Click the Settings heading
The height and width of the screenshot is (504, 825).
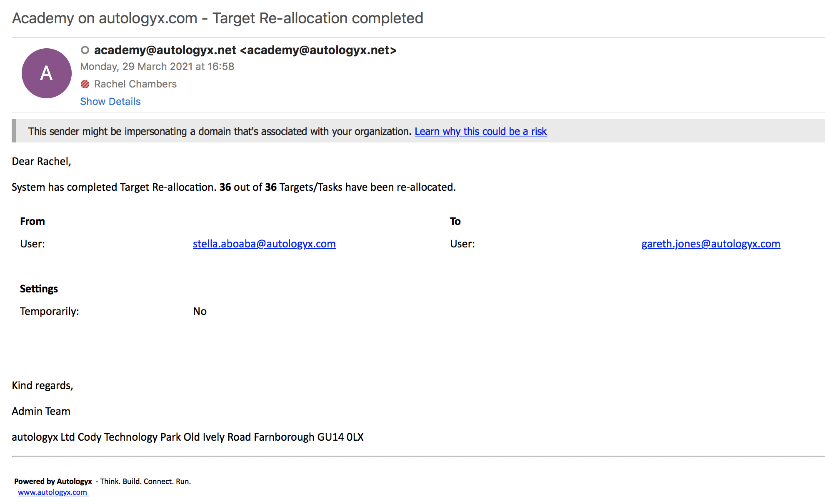coord(39,289)
